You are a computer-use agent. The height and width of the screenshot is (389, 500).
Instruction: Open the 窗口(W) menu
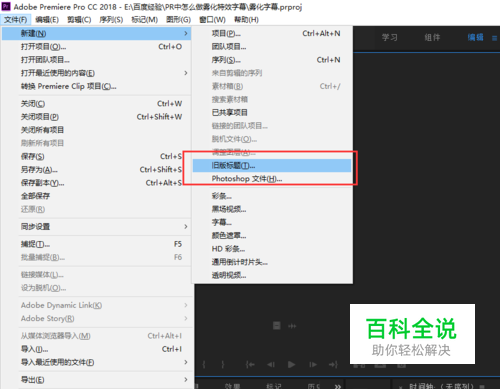(212, 20)
